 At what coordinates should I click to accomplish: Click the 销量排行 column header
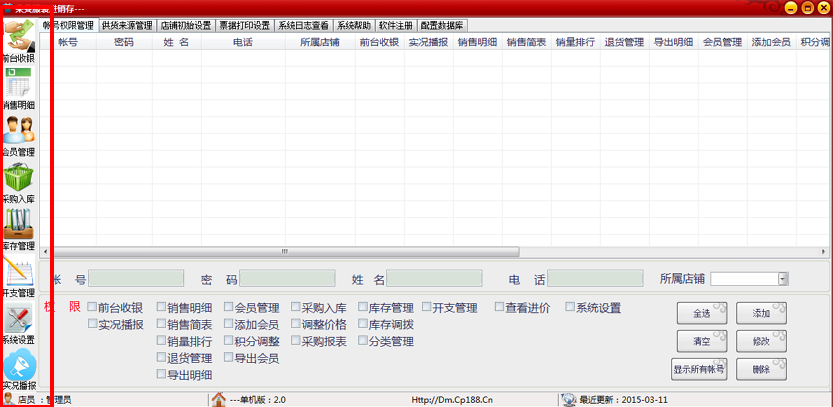click(576, 42)
